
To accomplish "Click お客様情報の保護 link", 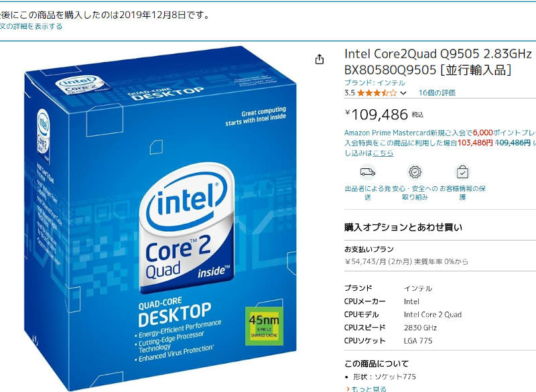I will pos(462,193).
